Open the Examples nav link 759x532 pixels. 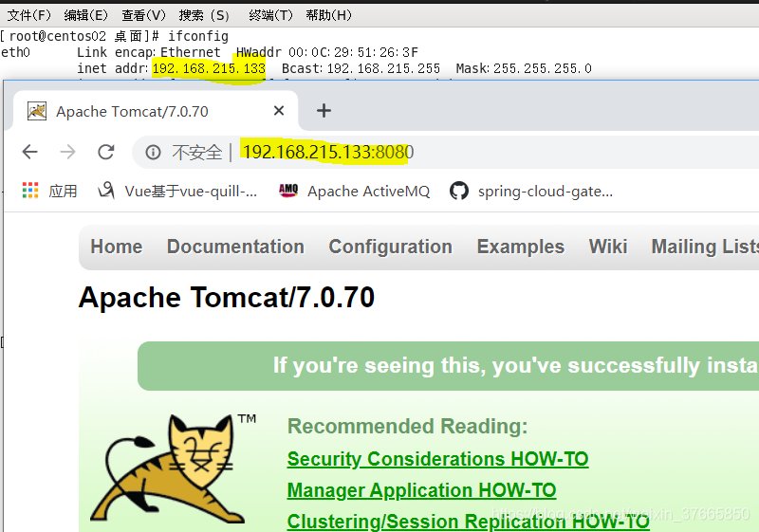tap(521, 247)
